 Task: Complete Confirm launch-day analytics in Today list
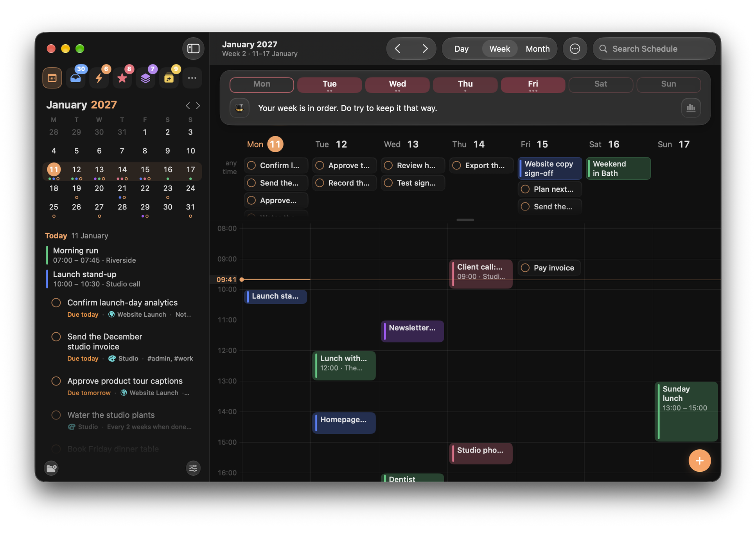56,303
